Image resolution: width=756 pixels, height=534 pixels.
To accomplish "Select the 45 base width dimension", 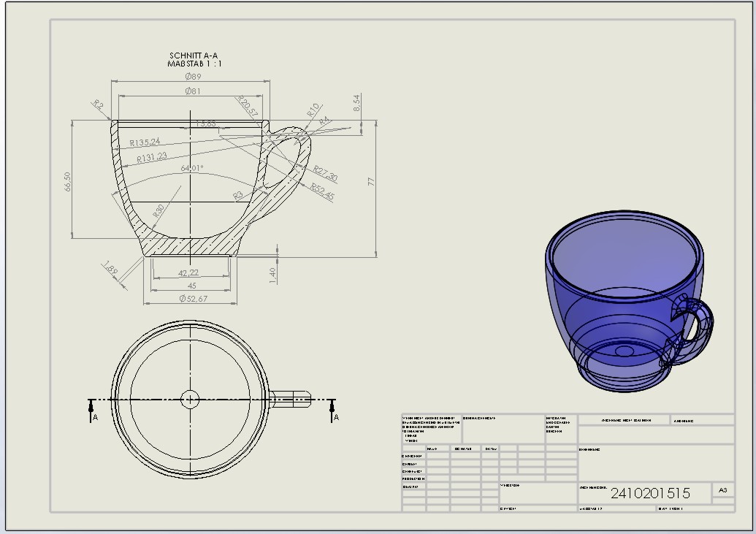I will click(192, 286).
